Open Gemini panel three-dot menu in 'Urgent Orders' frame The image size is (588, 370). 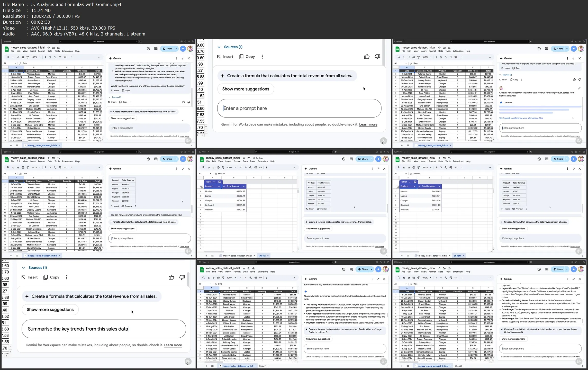[567, 279]
